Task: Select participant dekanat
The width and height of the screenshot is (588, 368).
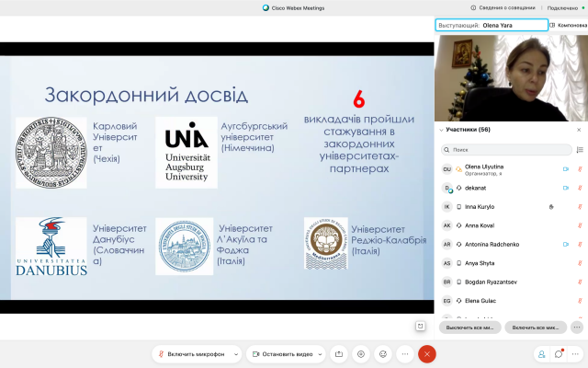Action: coord(512,188)
